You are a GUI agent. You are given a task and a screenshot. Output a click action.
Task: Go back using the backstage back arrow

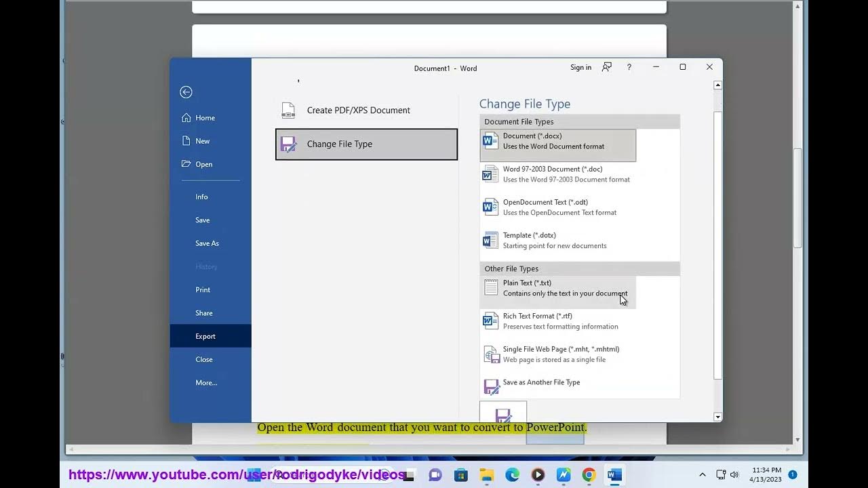[x=186, y=92]
